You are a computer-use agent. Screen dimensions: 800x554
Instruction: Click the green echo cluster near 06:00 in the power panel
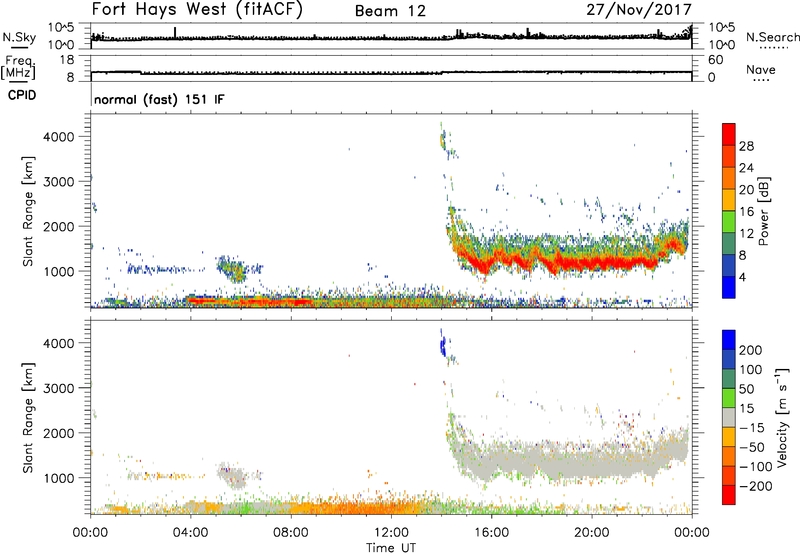[x=234, y=269]
